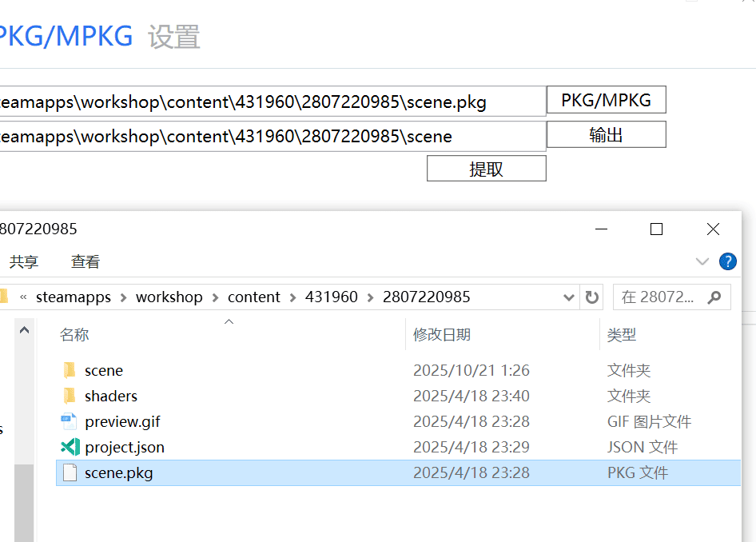Switch to the 设置 tab
The width and height of the screenshot is (756, 542).
[174, 37]
